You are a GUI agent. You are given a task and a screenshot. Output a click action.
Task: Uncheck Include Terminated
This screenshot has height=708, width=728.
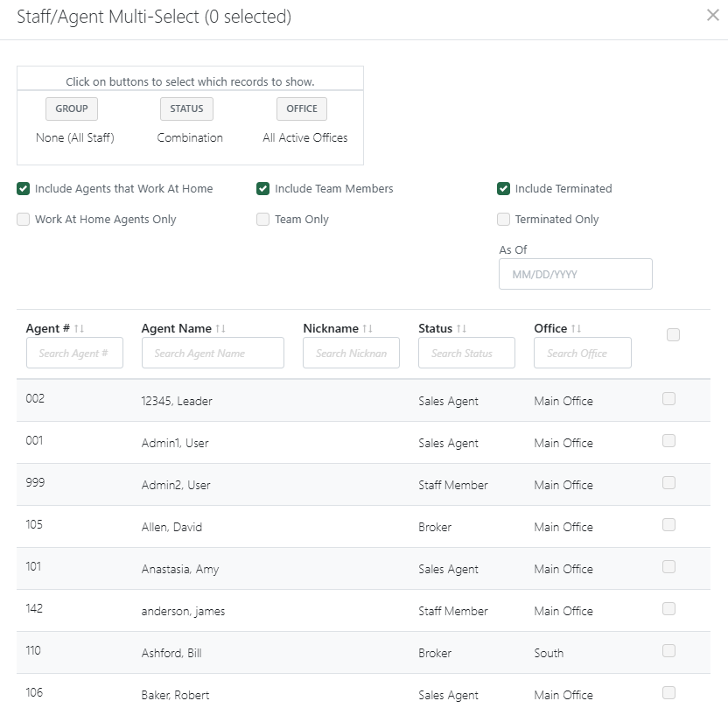click(x=503, y=188)
